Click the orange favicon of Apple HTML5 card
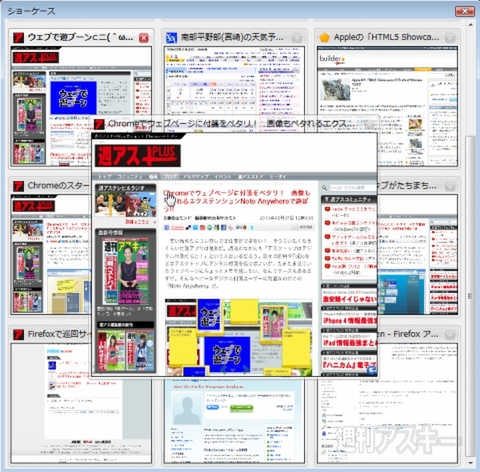 point(324,37)
